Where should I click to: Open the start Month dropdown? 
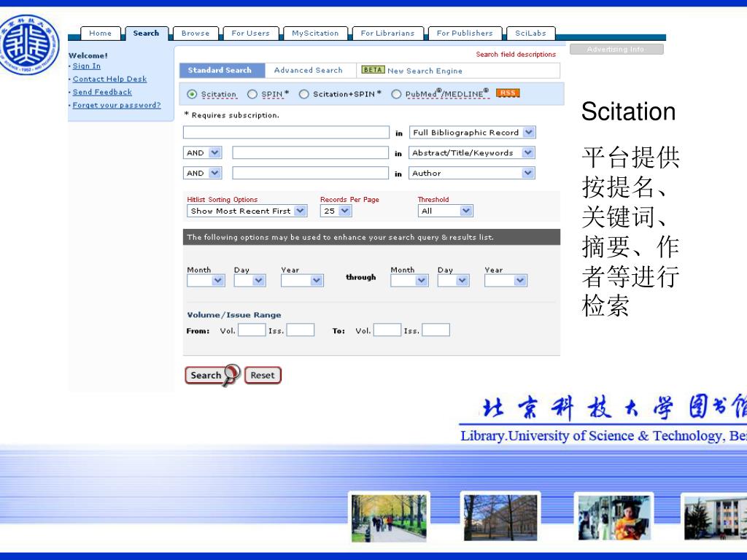(206, 281)
